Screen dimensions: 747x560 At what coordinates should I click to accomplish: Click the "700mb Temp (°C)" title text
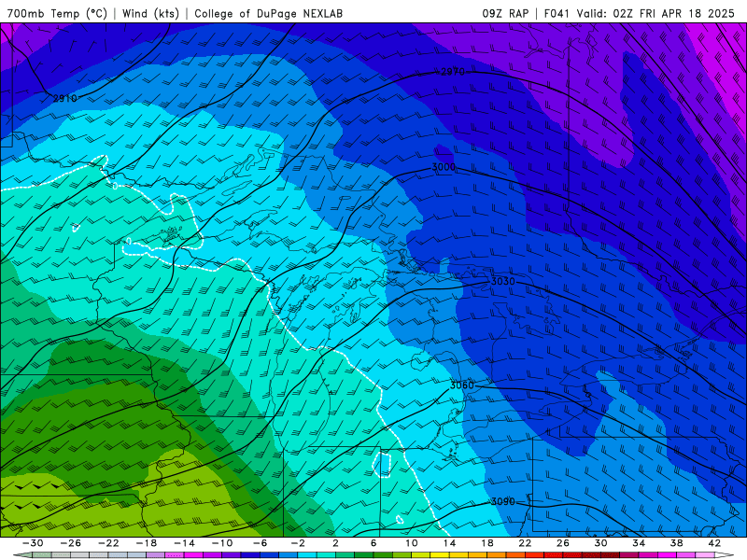coord(57,13)
